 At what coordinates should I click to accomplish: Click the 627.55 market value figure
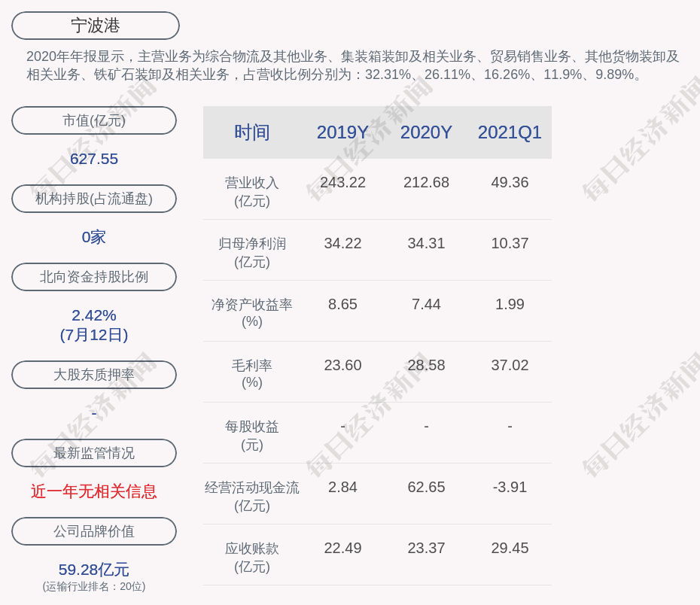94,159
